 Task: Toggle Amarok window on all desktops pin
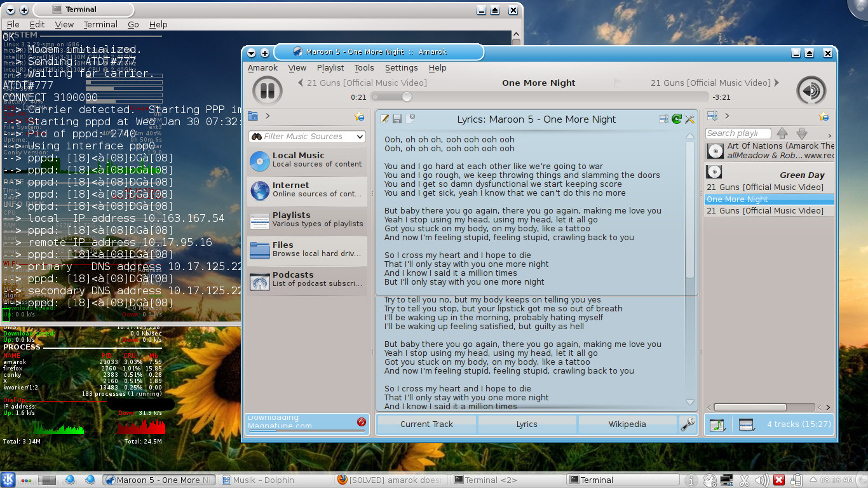265,53
